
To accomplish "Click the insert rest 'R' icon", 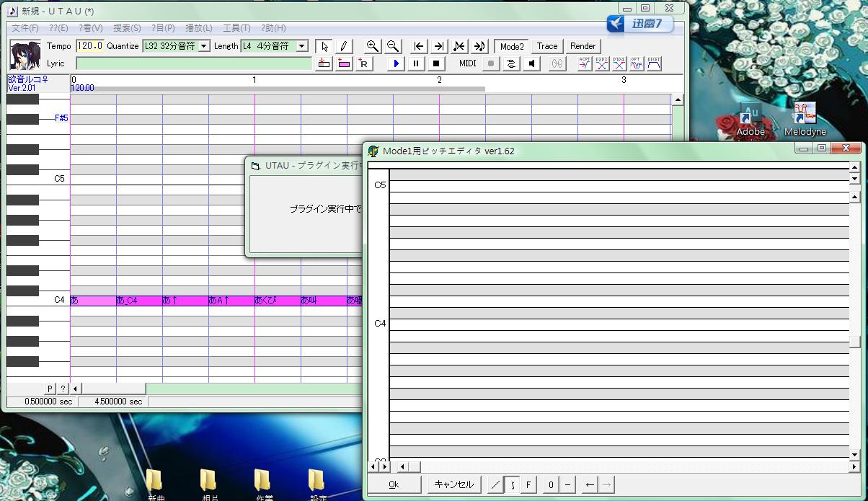I will 364,63.
